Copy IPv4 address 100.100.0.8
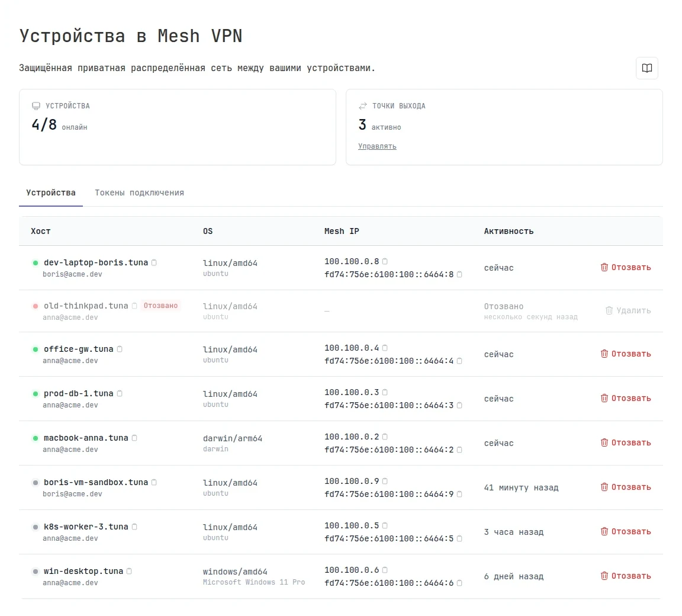 click(385, 261)
